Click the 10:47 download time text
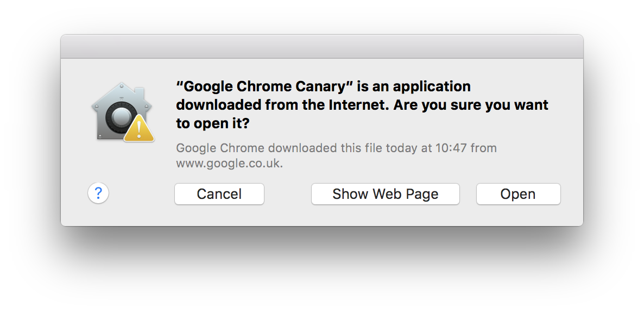This screenshot has height=313, width=644. pyautogui.click(x=451, y=147)
